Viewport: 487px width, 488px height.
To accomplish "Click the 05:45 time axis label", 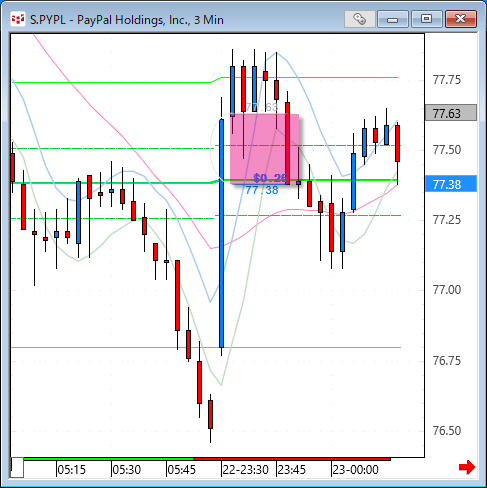I will click(181, 470).
